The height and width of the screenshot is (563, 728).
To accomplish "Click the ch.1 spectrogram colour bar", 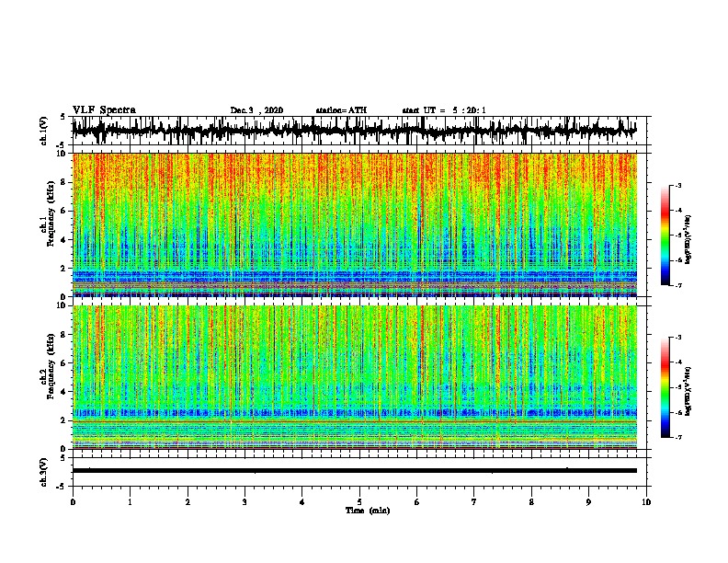I will [x=665, y=236].
